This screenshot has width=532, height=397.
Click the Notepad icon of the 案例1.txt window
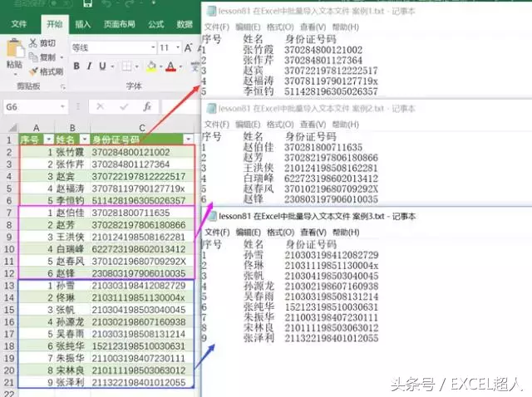(x=211, y=11)
